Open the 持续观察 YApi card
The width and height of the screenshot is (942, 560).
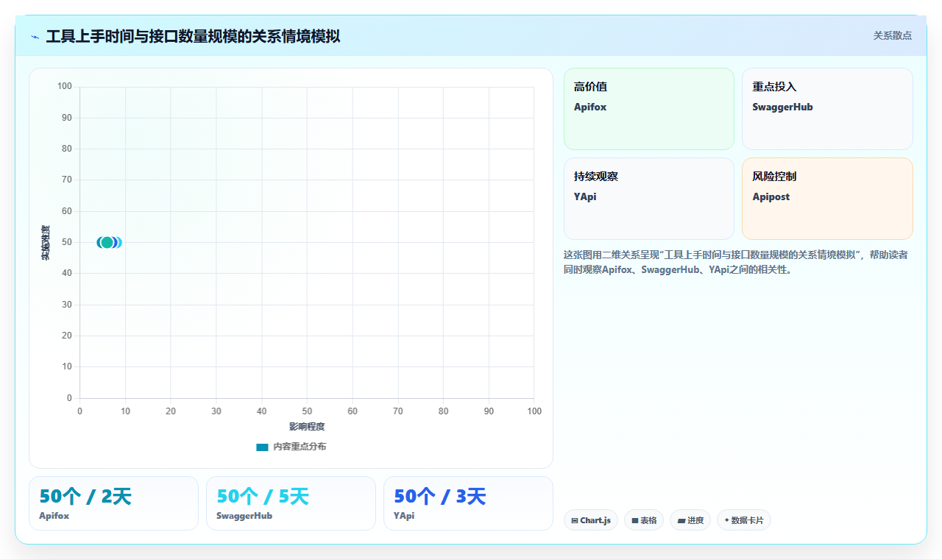coord(649,199)
